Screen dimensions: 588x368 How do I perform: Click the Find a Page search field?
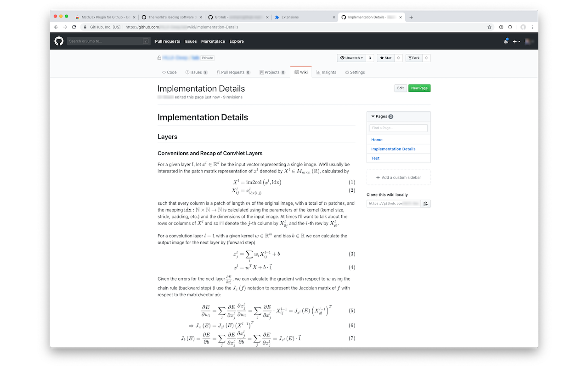(399, 128)
